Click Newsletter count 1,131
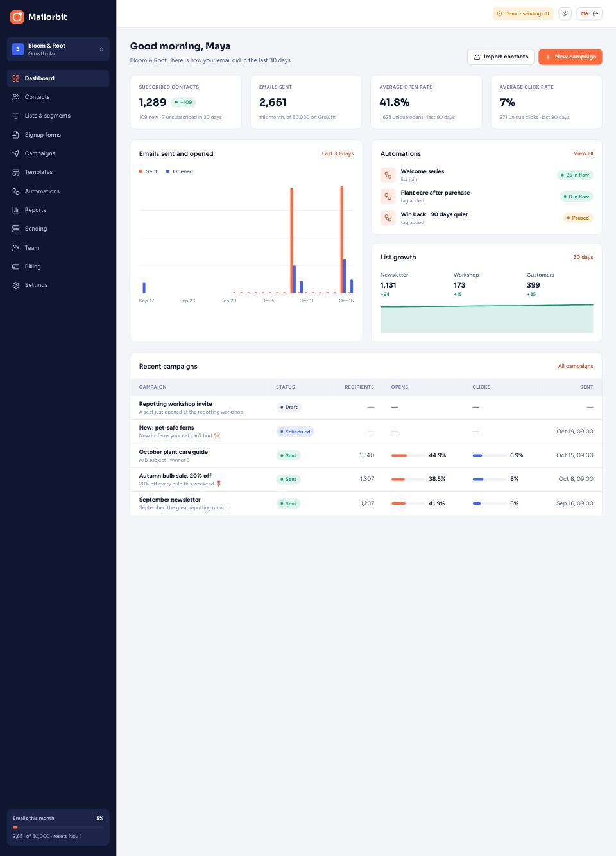The image size is (616, 856). [388, 285]
